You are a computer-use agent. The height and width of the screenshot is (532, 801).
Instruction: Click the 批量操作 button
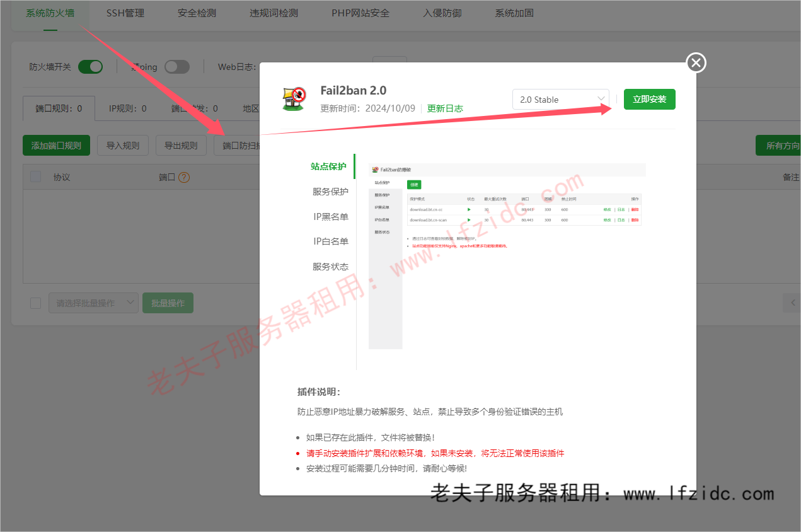(168, 303)
